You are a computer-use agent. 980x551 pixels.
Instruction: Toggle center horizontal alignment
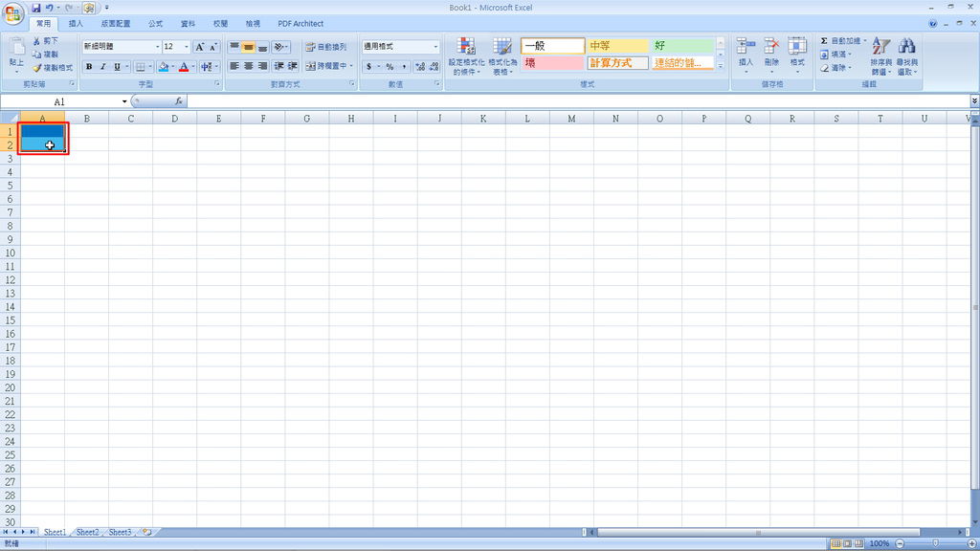[x=248, y=66]
